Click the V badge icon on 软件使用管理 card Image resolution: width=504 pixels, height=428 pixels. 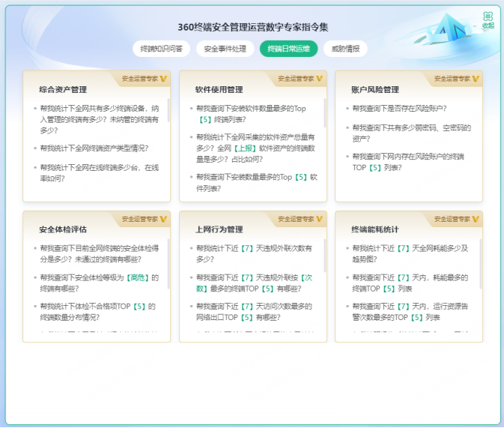point(319,78)
